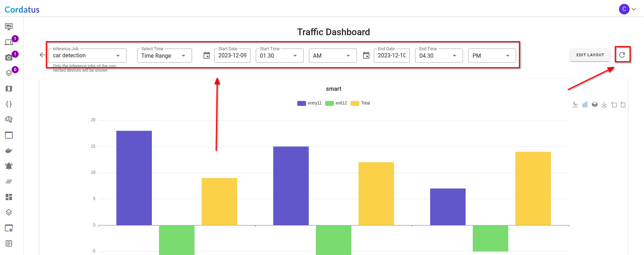Refresh the traffic dashboard

[622, 55]
